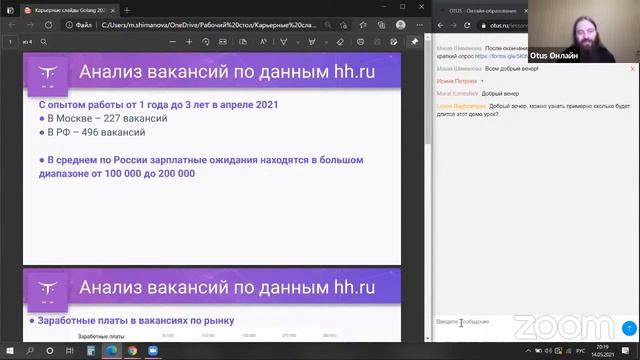This screenshot has width=640, height=360.
Task: Open Task View on the taskbar
Action: [x=70, y=351]
